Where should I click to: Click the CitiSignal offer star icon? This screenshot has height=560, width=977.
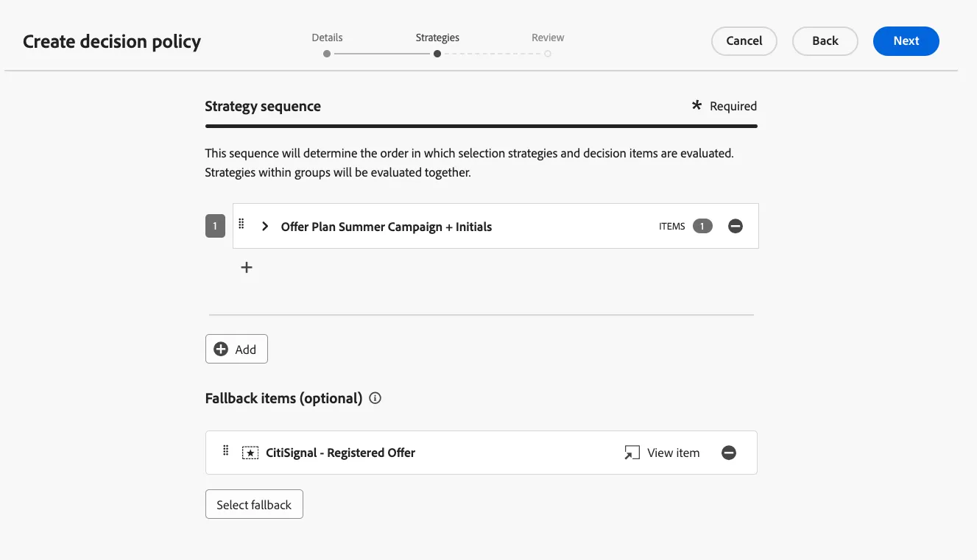[x=250, y=453]
